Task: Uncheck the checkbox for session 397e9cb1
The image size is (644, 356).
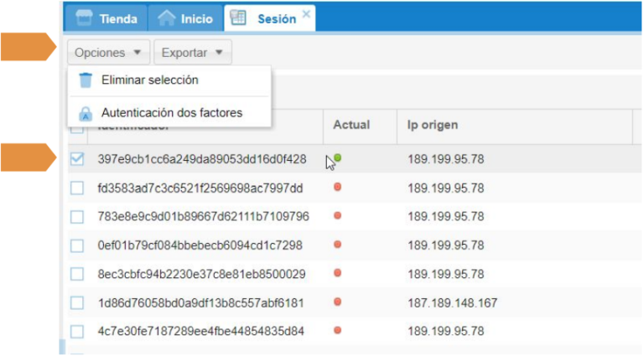Action: [77, 159]
